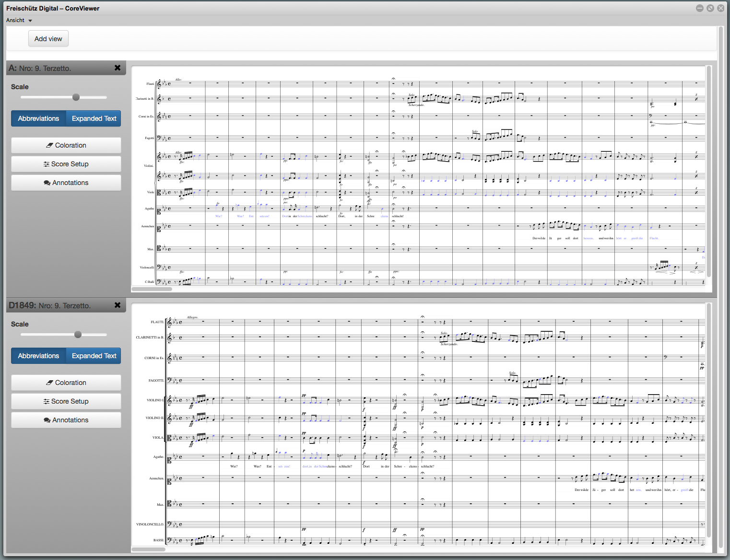Click the 'VIOLA.' label in score D1849
Image resolution: width=730 pixels, height=560 pixels.
pyautogui.click(x=158, y=438)
